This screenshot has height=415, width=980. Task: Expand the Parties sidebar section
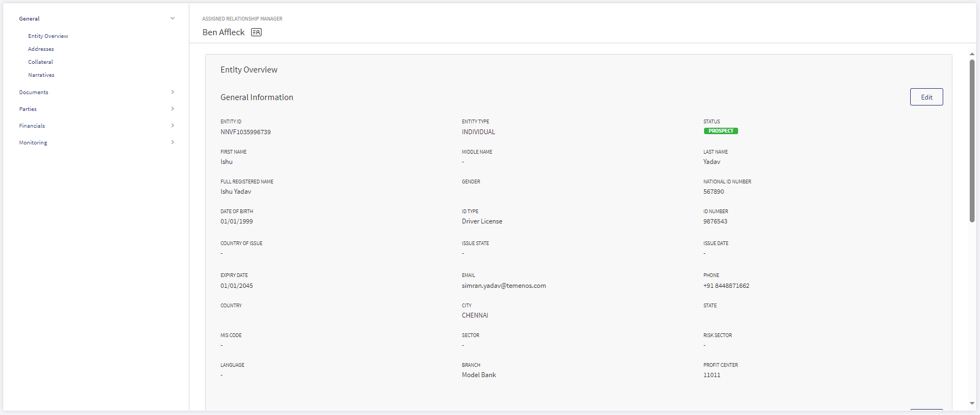[x=173, y=109]
